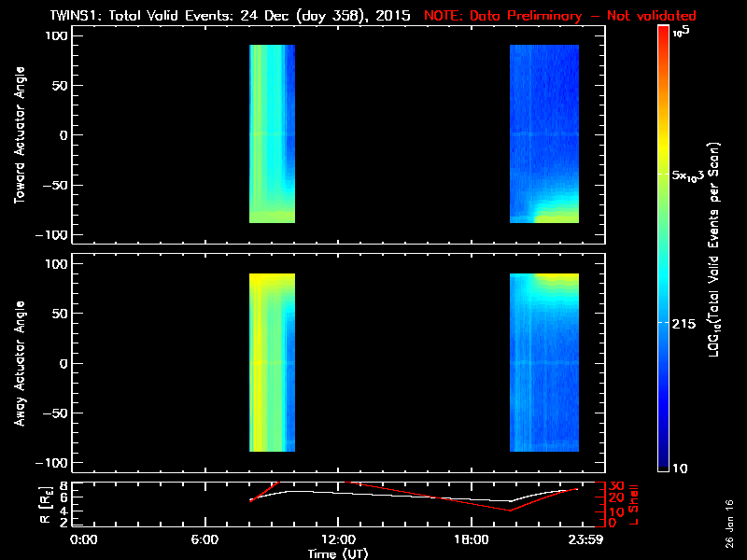Click the '10' label at the color bar bottom
747x560 pixels.
[x=680, y=469]
